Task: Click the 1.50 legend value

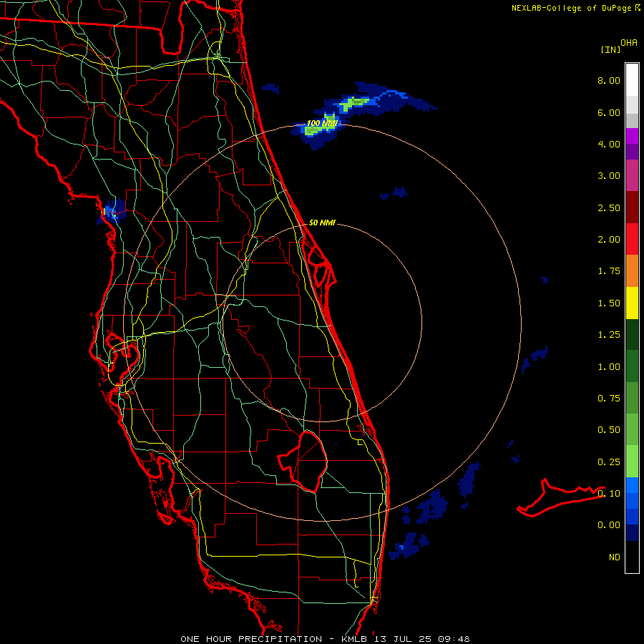Action: (x=609, y=303)
